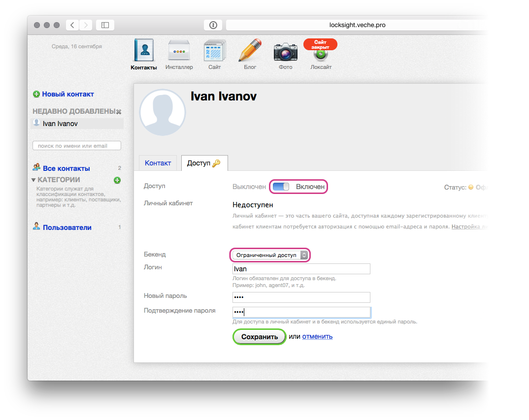The width and height of the screenshot is (529, 420).
Task: Click the Сайт закрыт red badge
Action: 320,44
